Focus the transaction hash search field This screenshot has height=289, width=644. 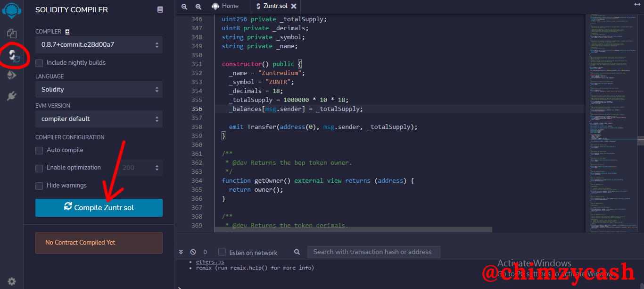pos(373,252)
